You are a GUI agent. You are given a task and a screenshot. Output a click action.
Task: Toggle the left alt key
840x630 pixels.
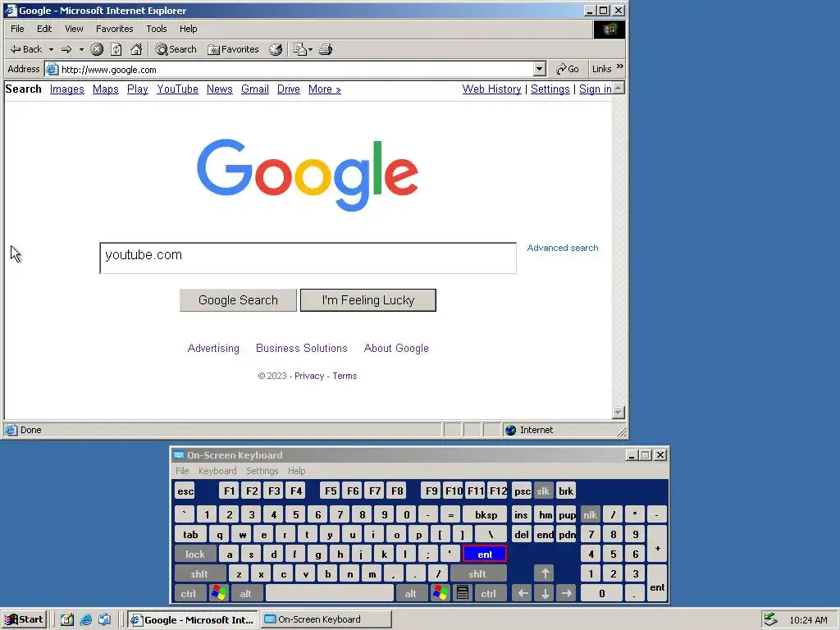coord(246,593)
